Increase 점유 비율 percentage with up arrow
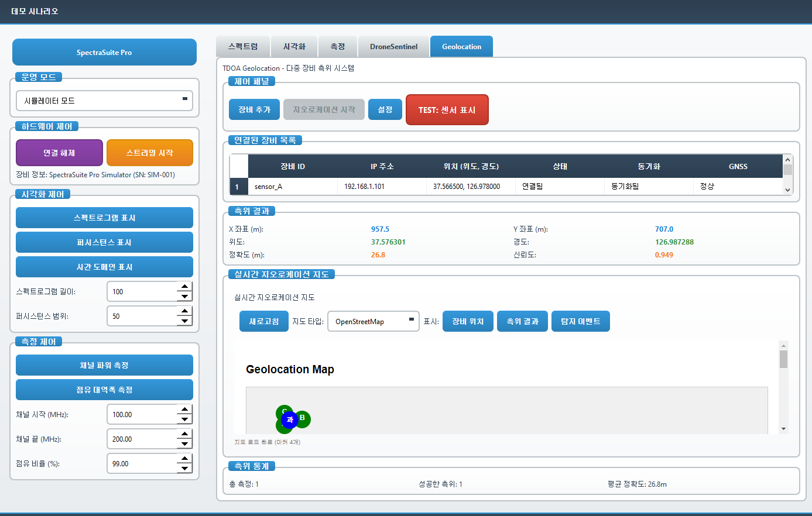Image resolution: width=812 pixels, height=516 pixels. click(184, 459)
